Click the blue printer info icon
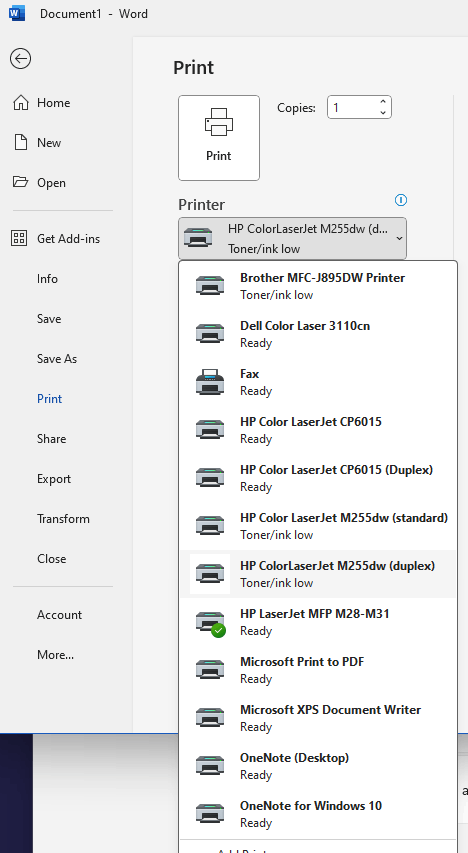Image resolution: width=468 pixels, height=853 pixels. [401, 200]
